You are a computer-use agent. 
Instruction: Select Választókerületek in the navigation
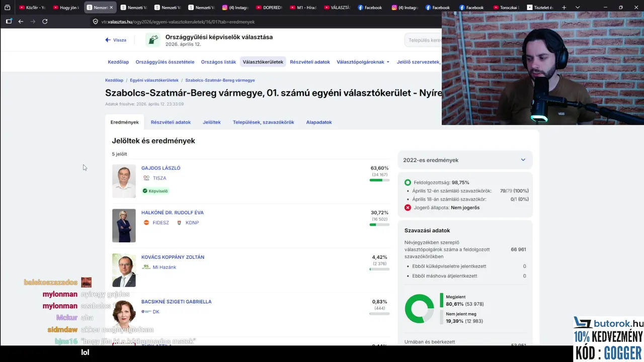coord(263,62)
